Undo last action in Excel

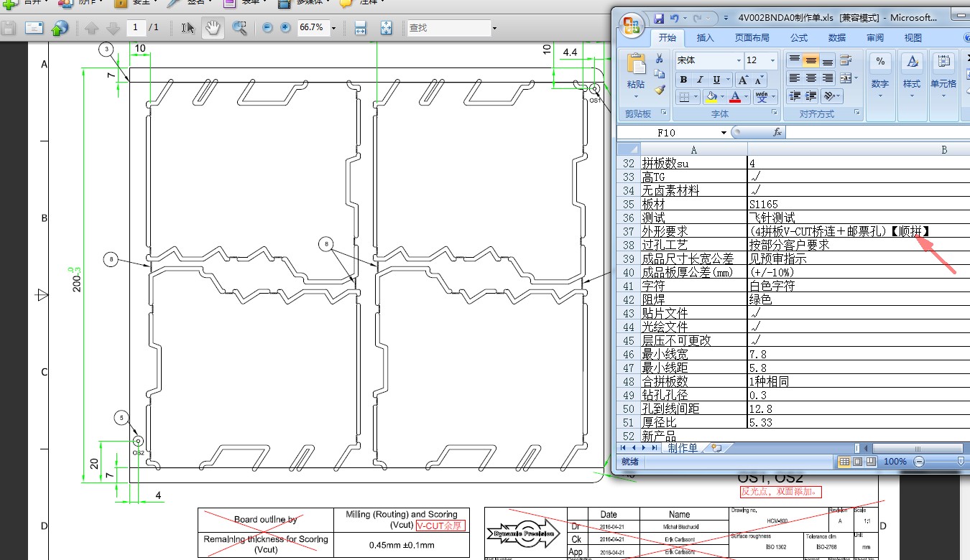pos(675,18)
